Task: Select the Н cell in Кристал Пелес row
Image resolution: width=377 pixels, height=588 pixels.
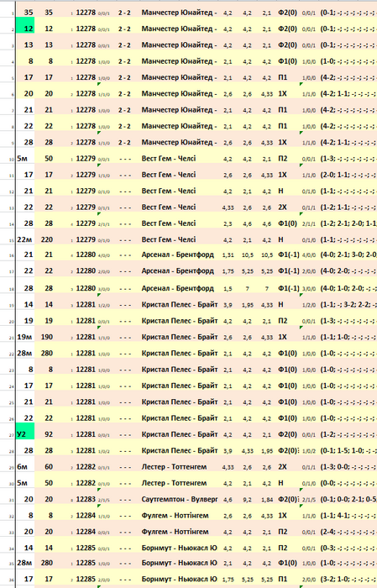Action: [x=280, y=304]
